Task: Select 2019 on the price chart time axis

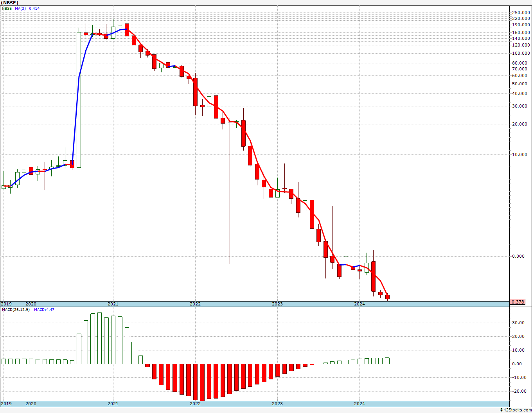Action: (x=6, y=304)
